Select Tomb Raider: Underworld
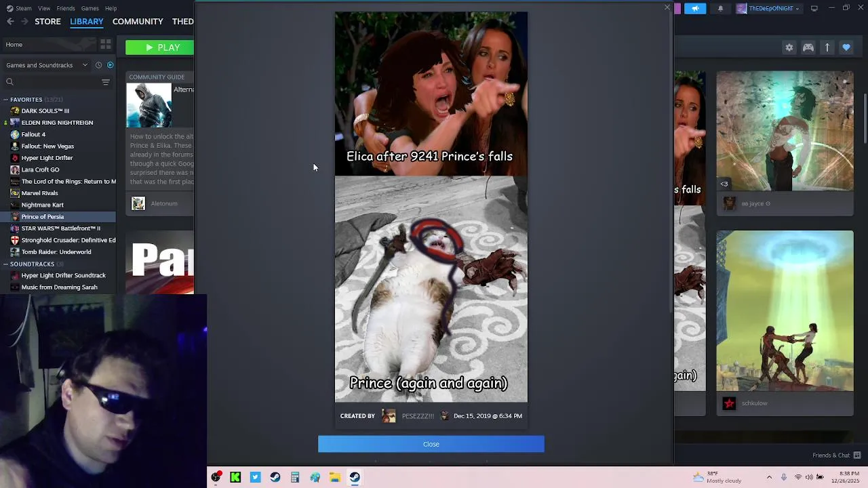The height and width of the screenshot is (488, 868). 56,252
